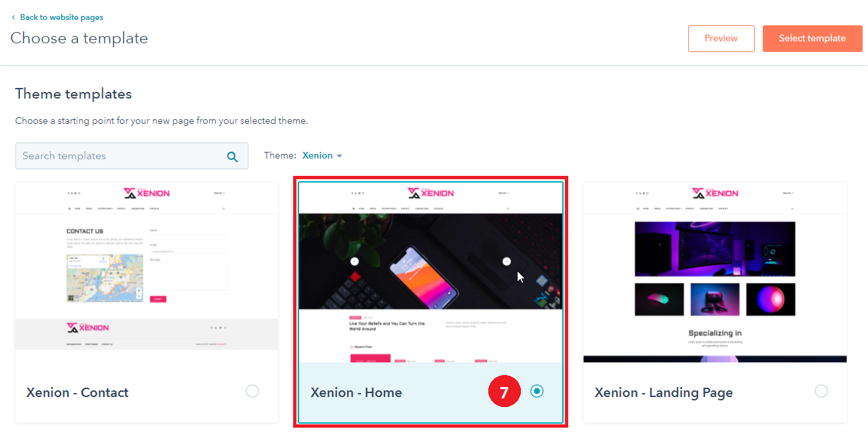Select the Xenion - Landing Page radio button

(821, 392)
